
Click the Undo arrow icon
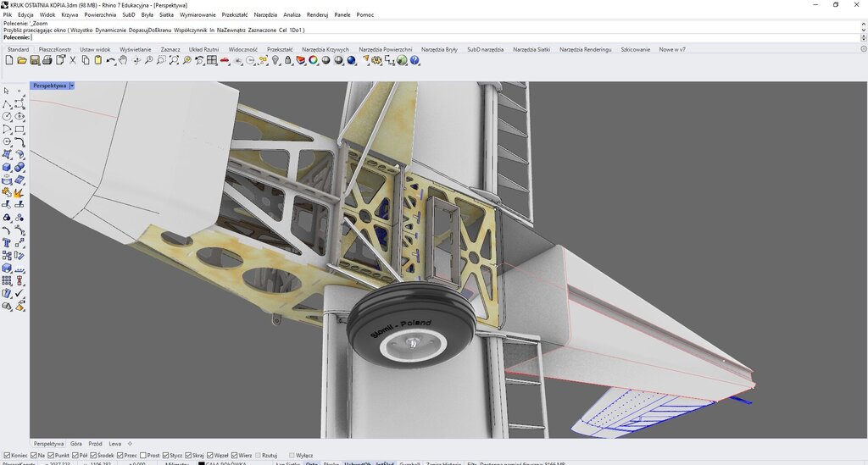pyautogui.click(x=111, y=60)
